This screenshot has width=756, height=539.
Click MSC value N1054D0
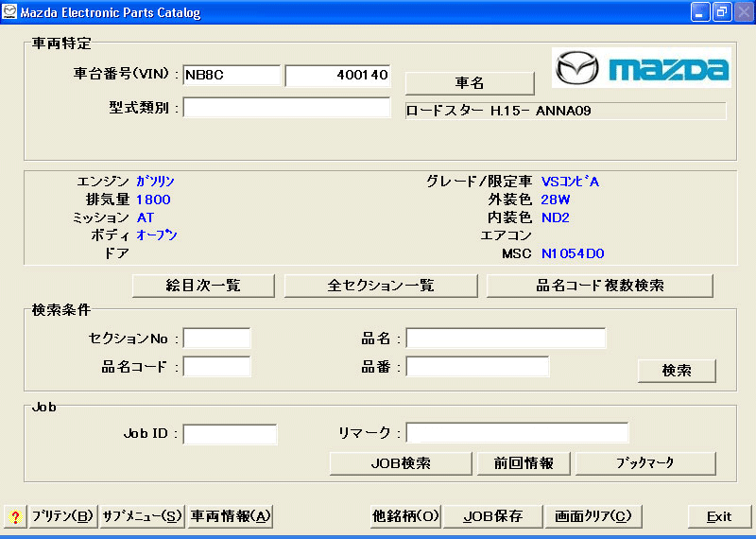[573, 253]
